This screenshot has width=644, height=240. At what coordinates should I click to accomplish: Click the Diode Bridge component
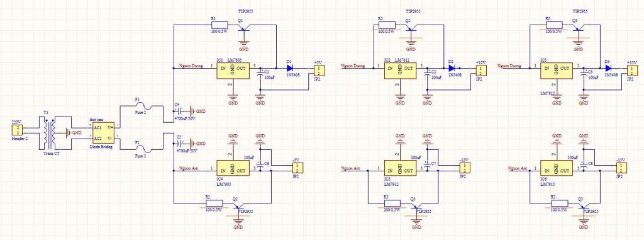pyautogui.click(x=103, y=133)
